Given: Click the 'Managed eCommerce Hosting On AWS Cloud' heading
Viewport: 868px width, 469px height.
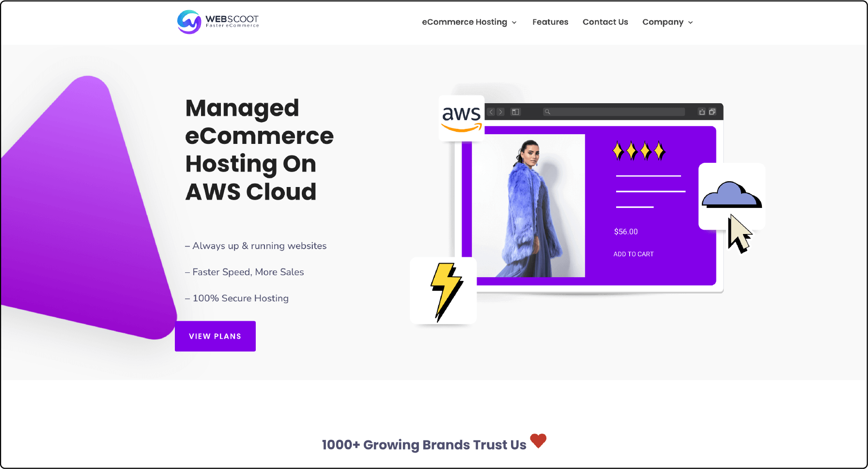Looking at the screenshot, I should click(x=260, y=150).
